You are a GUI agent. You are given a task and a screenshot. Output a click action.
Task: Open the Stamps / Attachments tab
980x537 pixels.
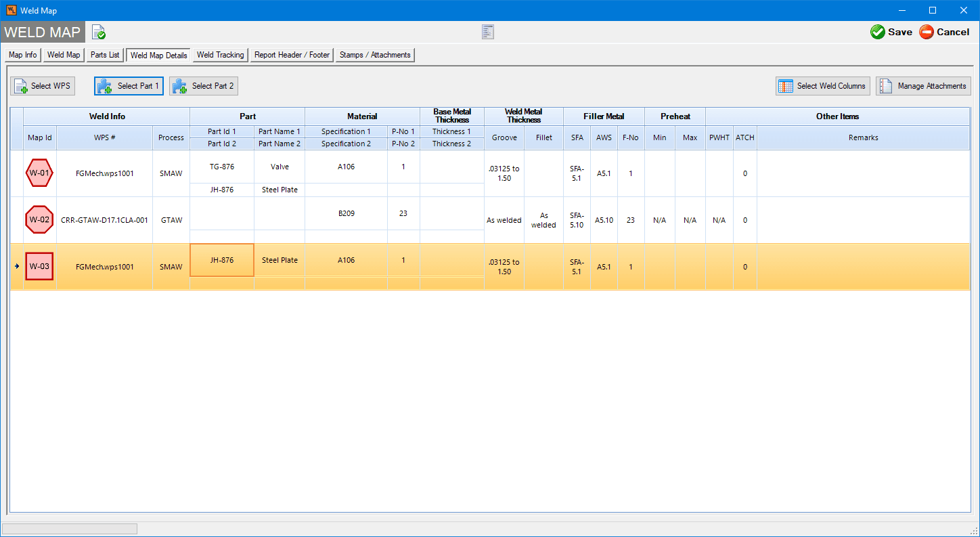(375, 55)
